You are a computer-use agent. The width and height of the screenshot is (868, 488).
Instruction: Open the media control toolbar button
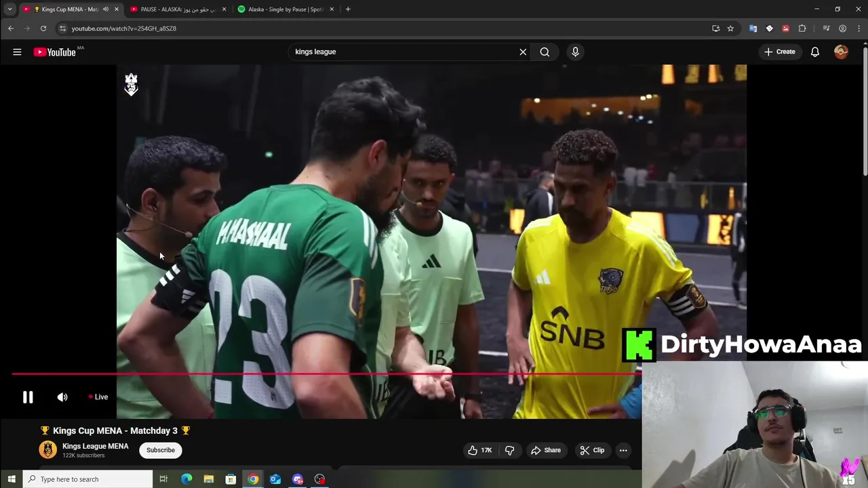pos(826,28)
